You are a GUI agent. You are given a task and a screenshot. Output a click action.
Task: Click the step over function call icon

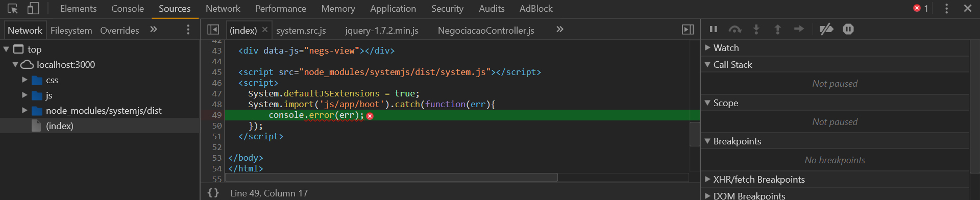pos(735,29)
